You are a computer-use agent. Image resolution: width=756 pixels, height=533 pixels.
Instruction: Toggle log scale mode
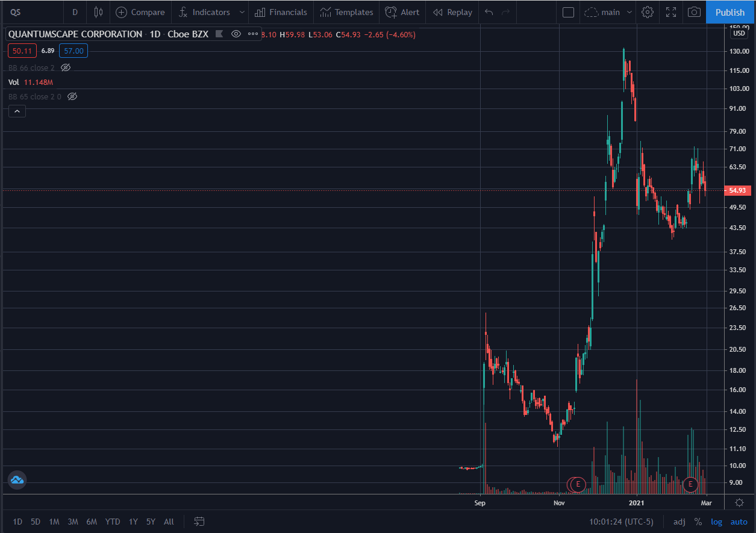(717, 522)
